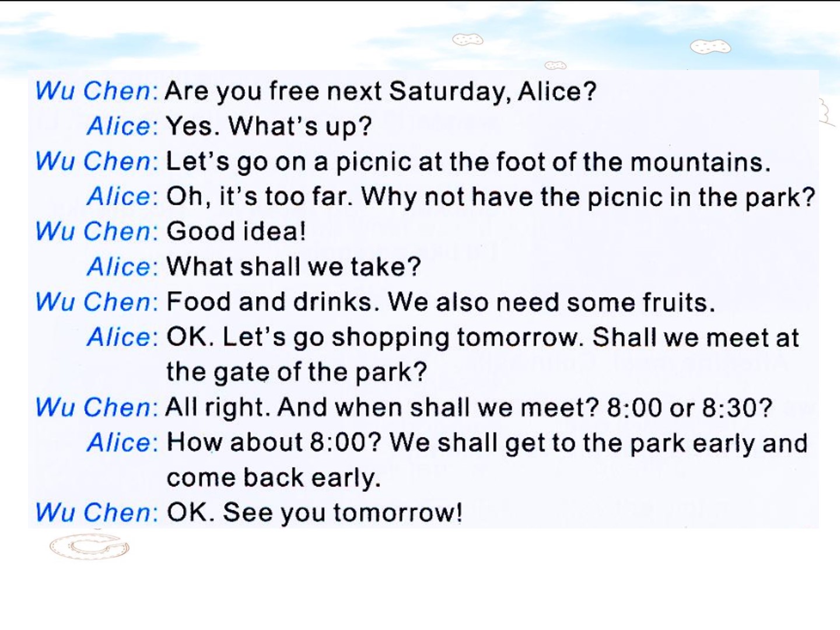
Task: Click the largest peanut-shaped cloud decoration
Action: 710,47
